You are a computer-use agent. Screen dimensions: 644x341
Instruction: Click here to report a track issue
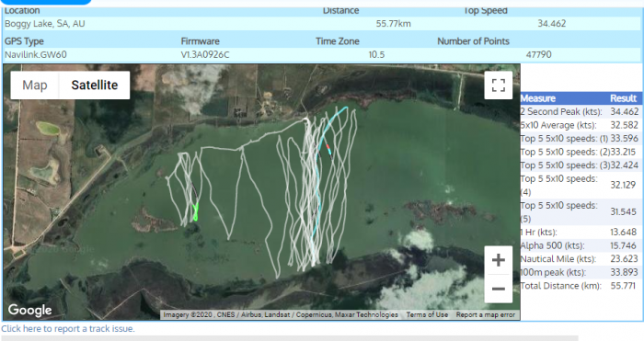tap(68, 329)
